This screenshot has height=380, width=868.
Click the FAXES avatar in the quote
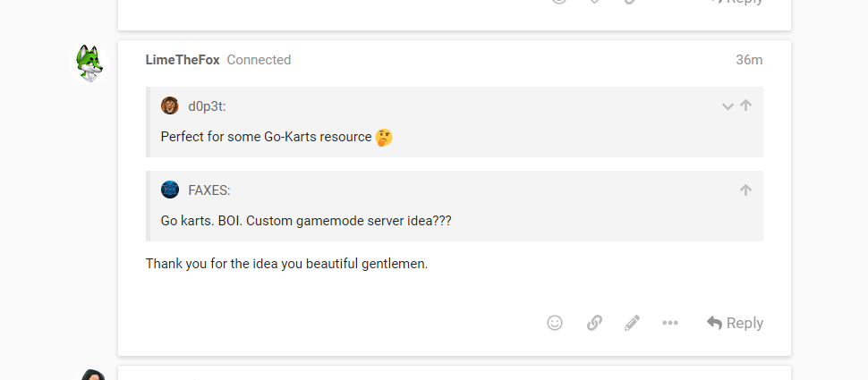pos(170,190)
